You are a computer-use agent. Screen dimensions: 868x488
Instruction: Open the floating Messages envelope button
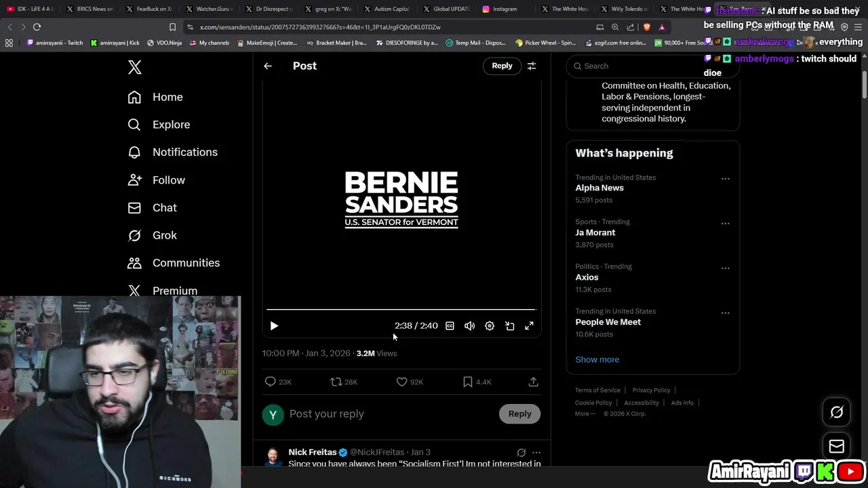[837, 446]
